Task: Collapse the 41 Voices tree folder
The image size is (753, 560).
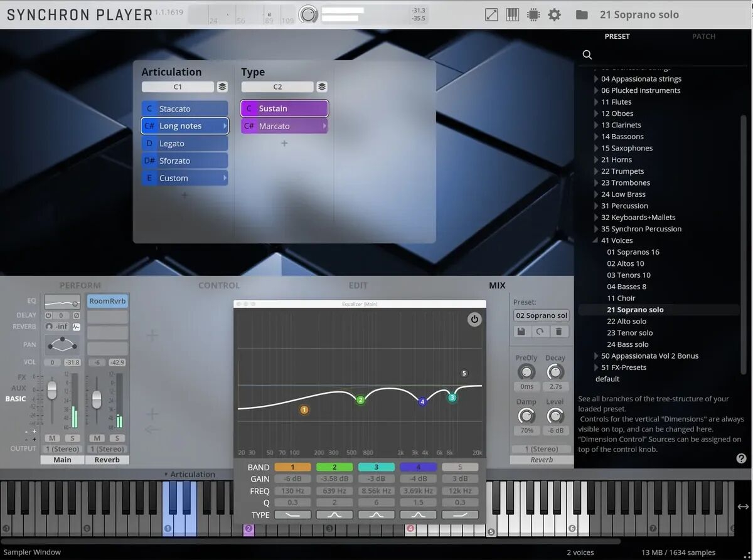Action: coord(596,241)
